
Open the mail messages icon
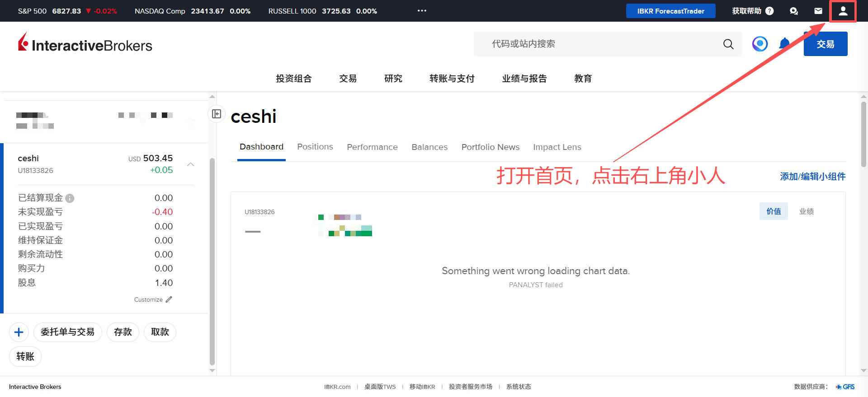(818, 11)
